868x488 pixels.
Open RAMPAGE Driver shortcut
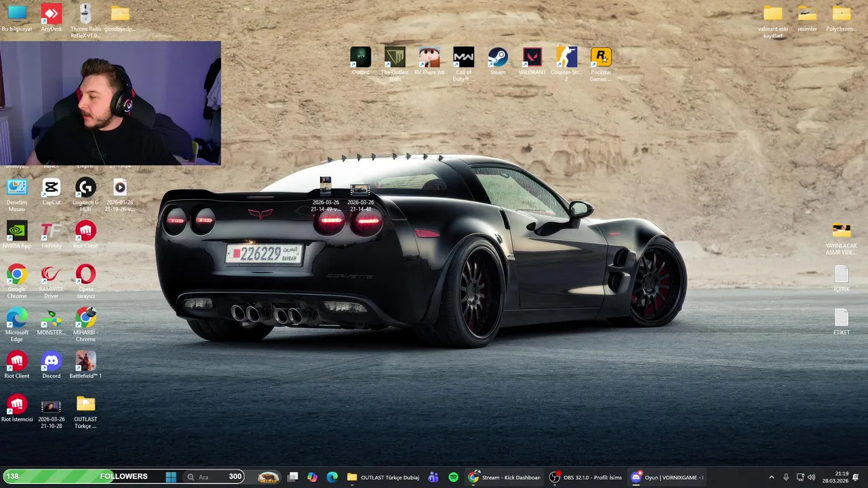click(x=52, y=282)
